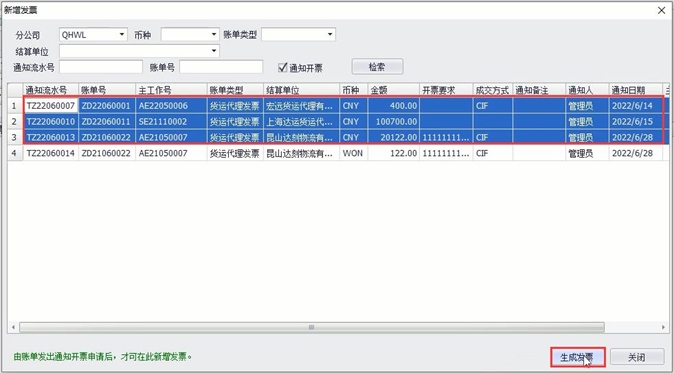Click the 检索 search button
Viewport: 674px width, 373px height.
[x=377, y=67]
